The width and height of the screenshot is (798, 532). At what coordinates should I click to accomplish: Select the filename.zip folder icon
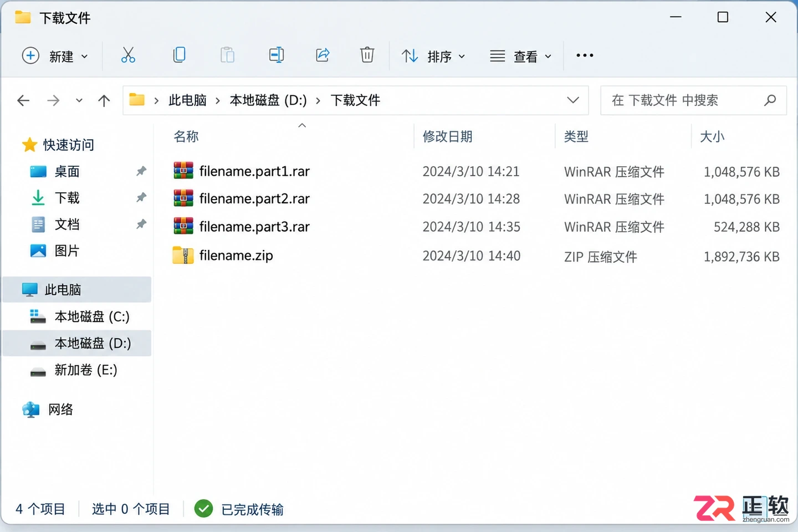click(x=183, y=255)
